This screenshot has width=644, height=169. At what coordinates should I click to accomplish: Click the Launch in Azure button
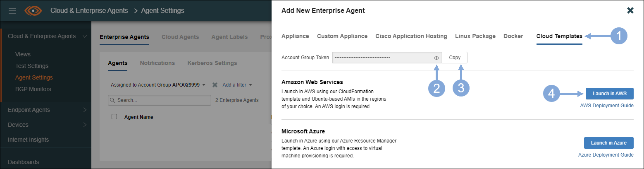pos(609,143)
